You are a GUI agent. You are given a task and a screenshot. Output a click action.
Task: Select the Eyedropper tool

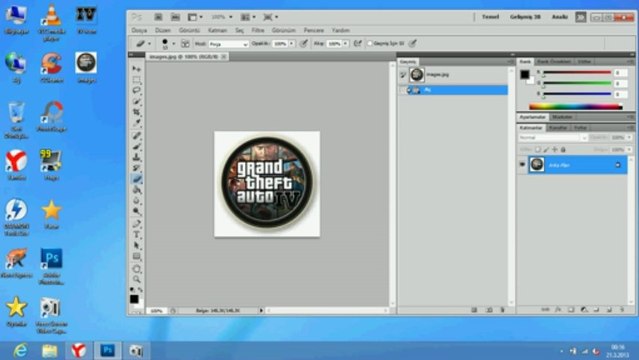click(137, 122)
